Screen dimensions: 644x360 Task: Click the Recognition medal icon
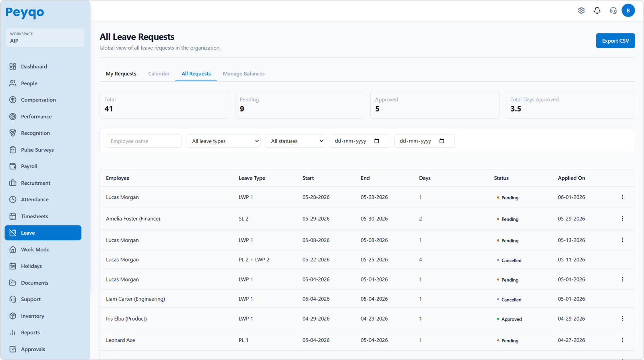tap(13, 133)
